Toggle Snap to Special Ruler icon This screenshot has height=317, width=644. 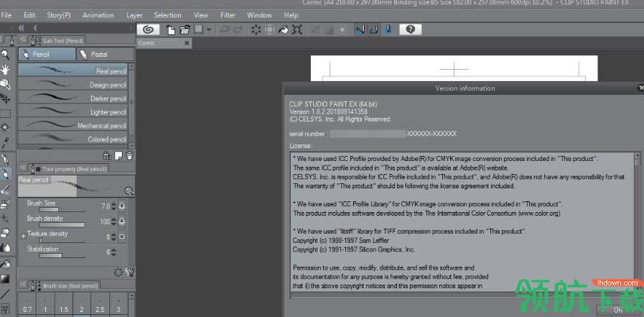click(374, 29)
